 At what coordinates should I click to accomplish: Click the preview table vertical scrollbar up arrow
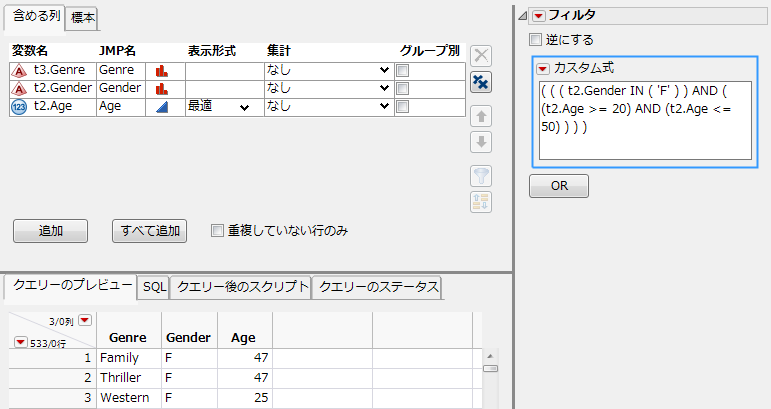(x=490, y=355)
